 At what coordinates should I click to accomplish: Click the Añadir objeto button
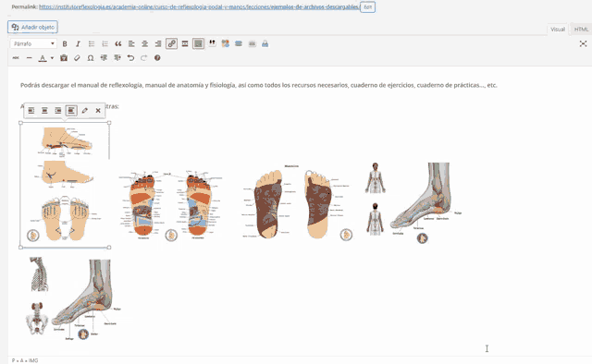coord(33,27)
